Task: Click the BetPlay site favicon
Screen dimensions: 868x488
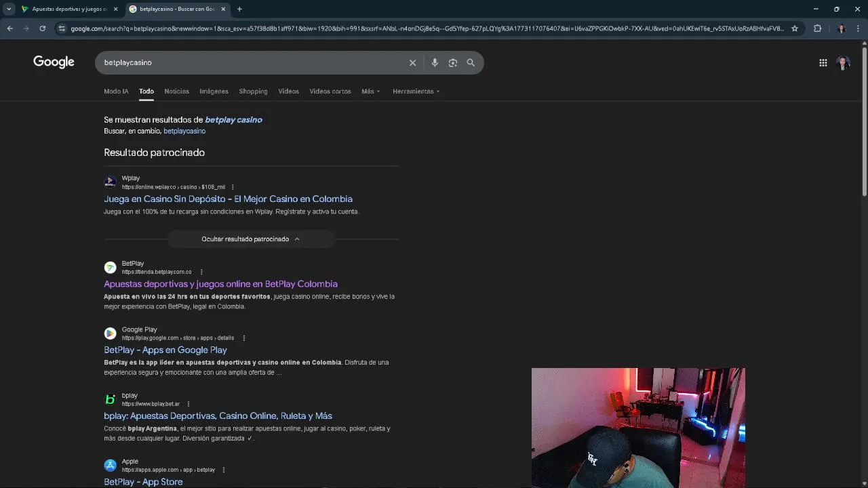Action: [110, 267]
